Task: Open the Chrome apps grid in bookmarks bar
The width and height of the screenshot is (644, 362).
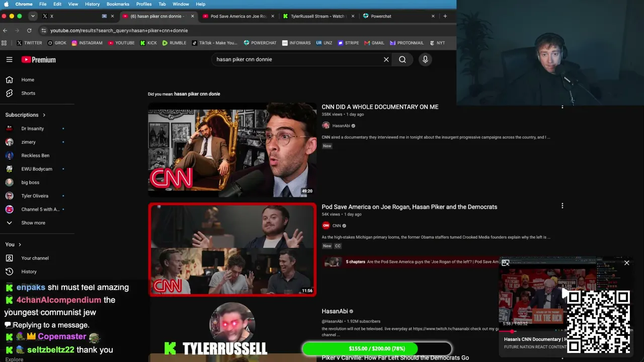Action: click(5, 43)
